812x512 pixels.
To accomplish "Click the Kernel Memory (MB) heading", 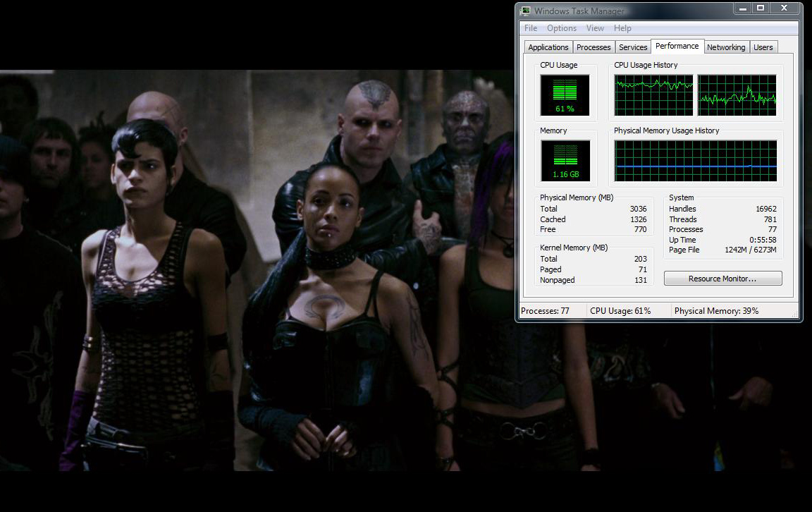I will coord(574,248).
